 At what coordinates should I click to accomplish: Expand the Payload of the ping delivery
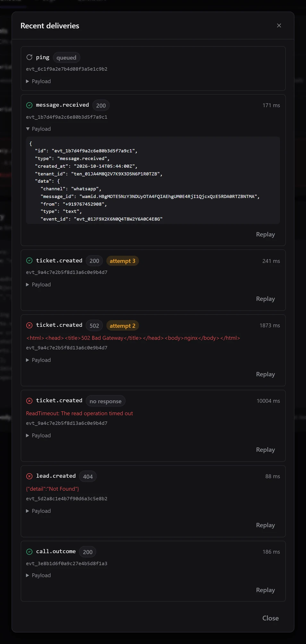pyautogui.click(x=38, y=81)
